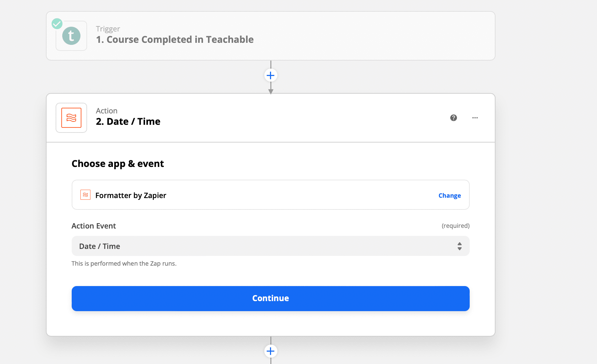The width and height of the screenshot is (597, 364).
Task: Open the three-dot step options menu
Action: tap(475, 118)
